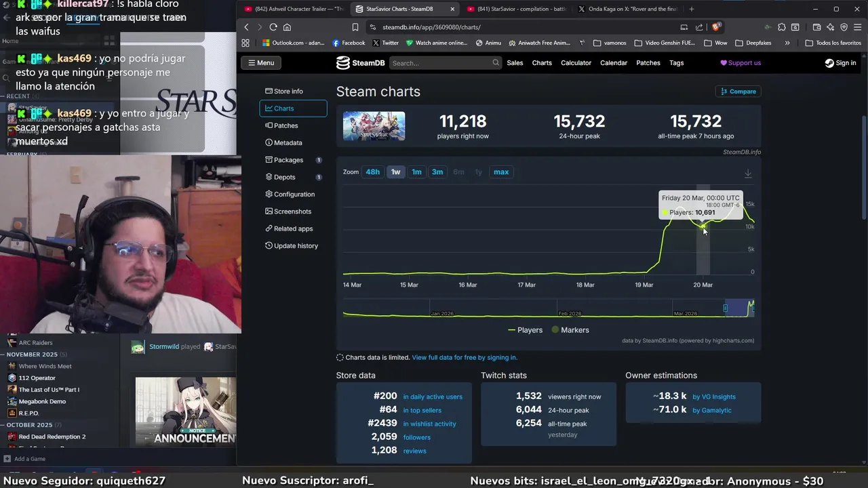
Task: Click the search magnifier icon in SteamDB
Action: (496, 63)
